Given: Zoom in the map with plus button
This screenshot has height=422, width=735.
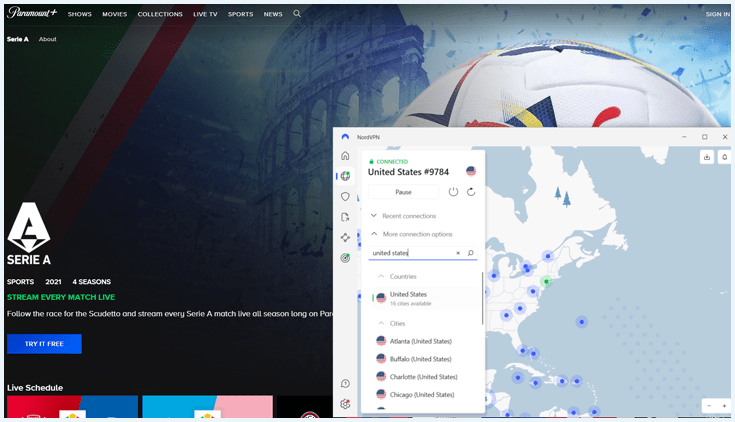Looking at the screenshot, I should pyautogui.click(x=724, y=406).
